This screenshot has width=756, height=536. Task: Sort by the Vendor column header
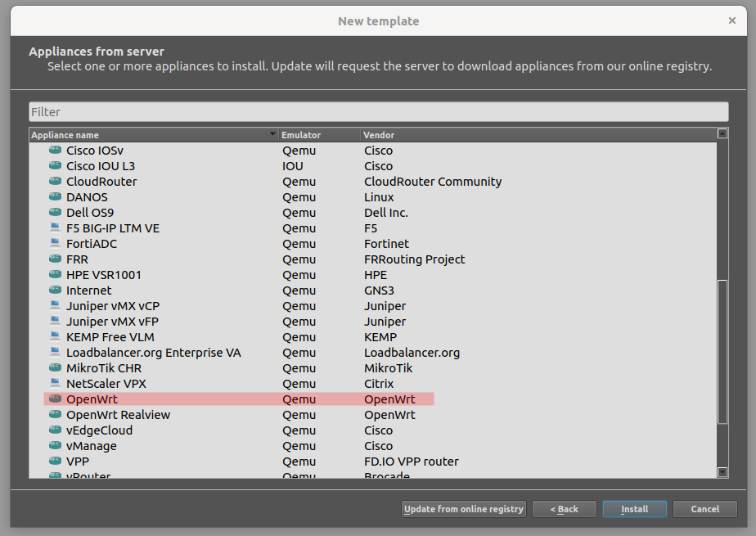[538, 135]
